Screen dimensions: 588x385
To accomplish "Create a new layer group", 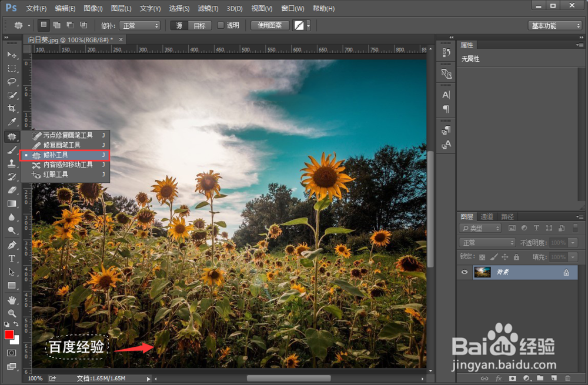I will point(540,379).
